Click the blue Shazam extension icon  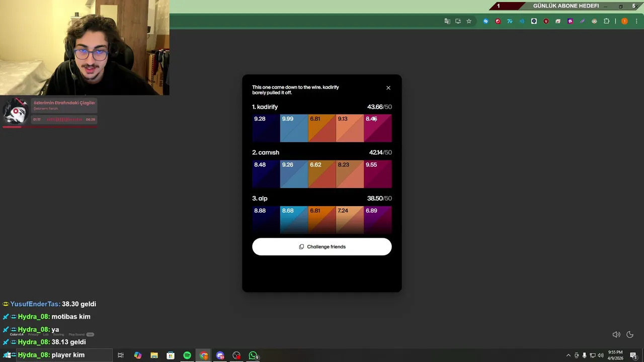click(486, 21)
